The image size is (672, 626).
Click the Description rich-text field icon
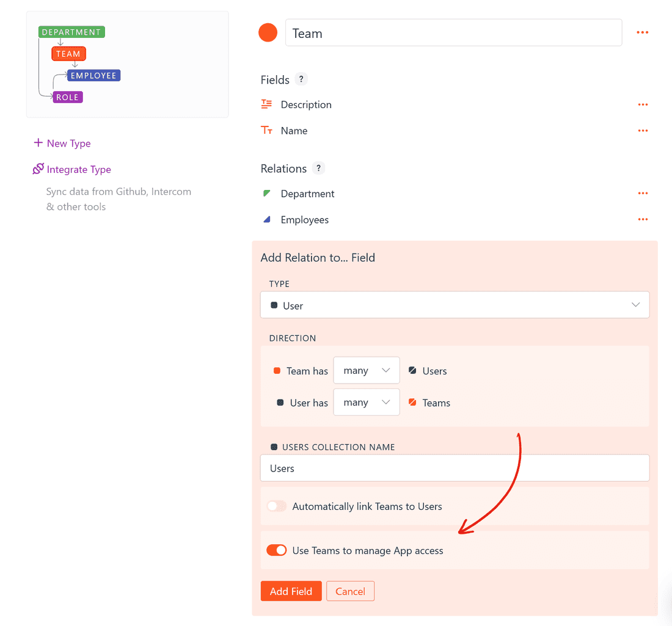(x=266, y=104)
